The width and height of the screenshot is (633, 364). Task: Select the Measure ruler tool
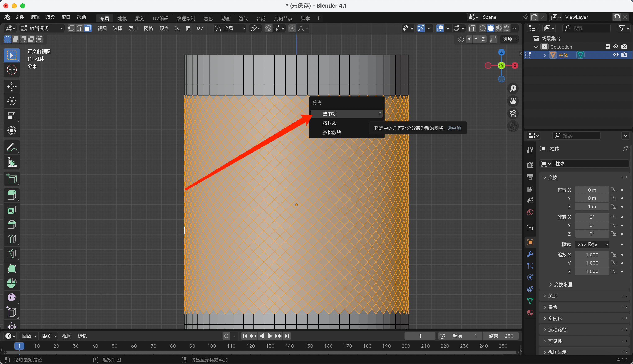[12, 162]
